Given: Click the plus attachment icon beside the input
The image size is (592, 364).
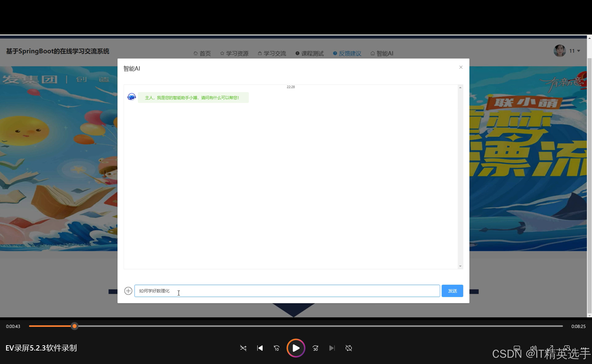Looking at the screenshot, I should click(x=128, y=291).
